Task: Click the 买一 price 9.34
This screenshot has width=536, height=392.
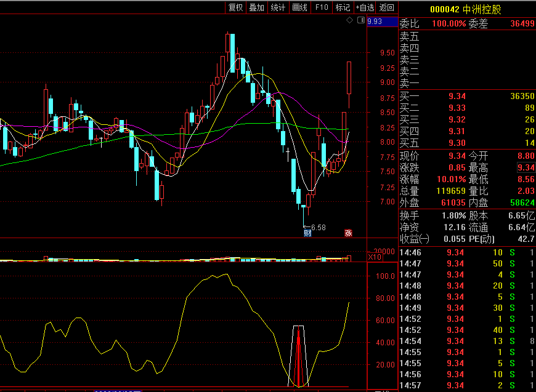Action: click(x=457, y=96)
